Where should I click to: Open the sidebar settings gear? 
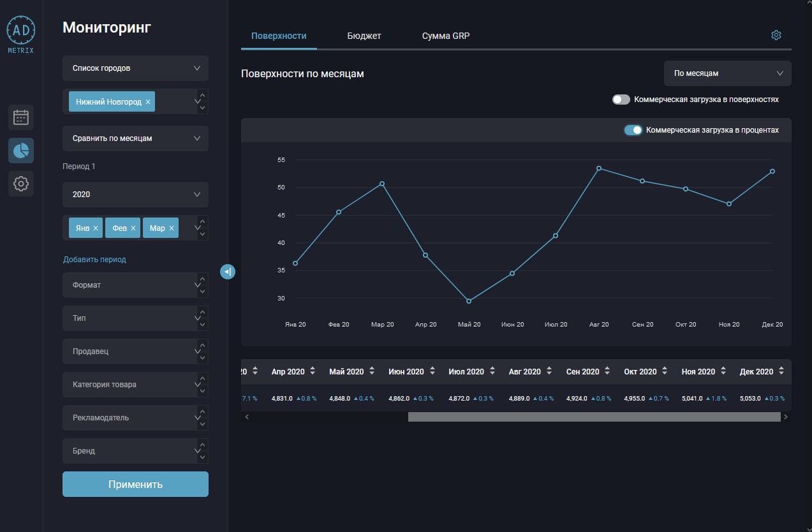point(21,184)
